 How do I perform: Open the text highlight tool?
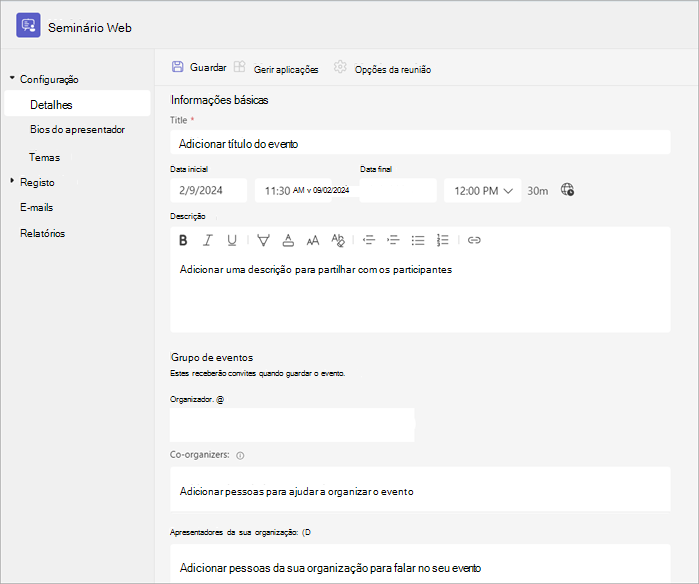263,240
